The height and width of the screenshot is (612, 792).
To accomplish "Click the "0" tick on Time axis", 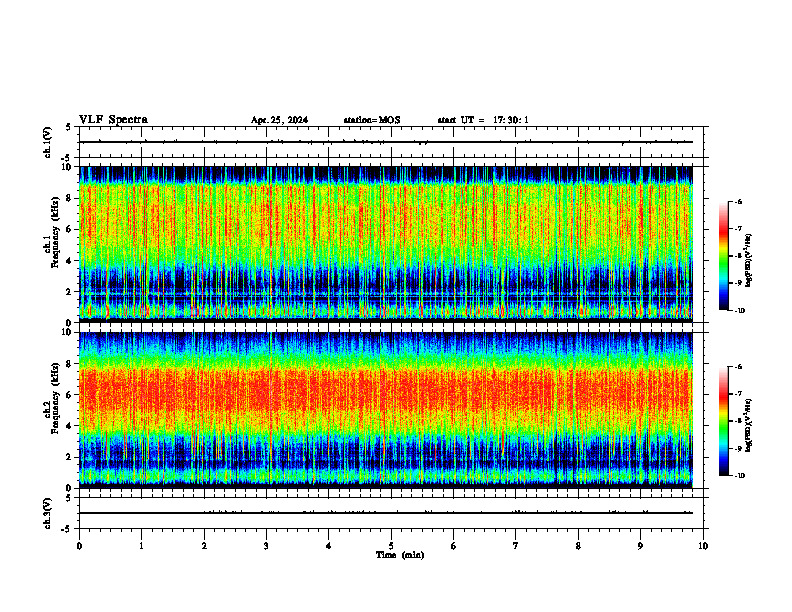I will (79, 546).
